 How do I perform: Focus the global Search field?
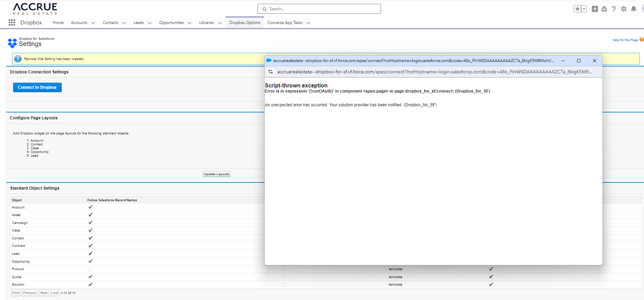(319, 9)
